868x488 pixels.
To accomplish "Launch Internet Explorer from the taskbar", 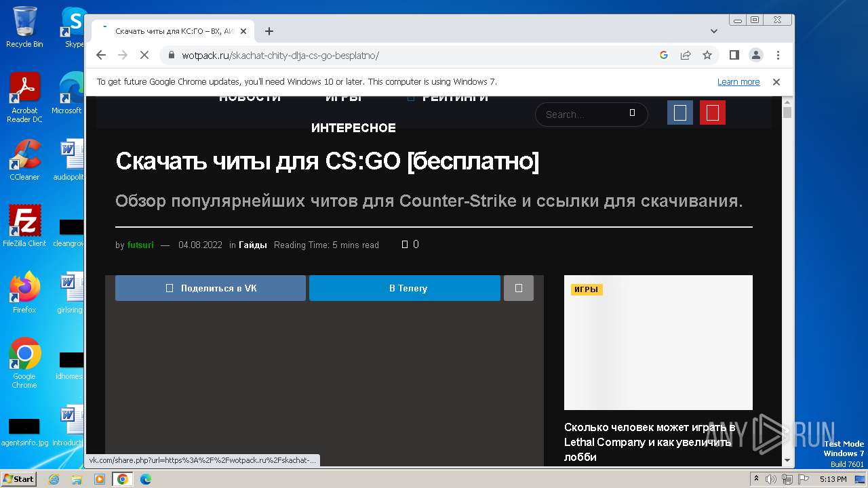I will coord(54,479).
